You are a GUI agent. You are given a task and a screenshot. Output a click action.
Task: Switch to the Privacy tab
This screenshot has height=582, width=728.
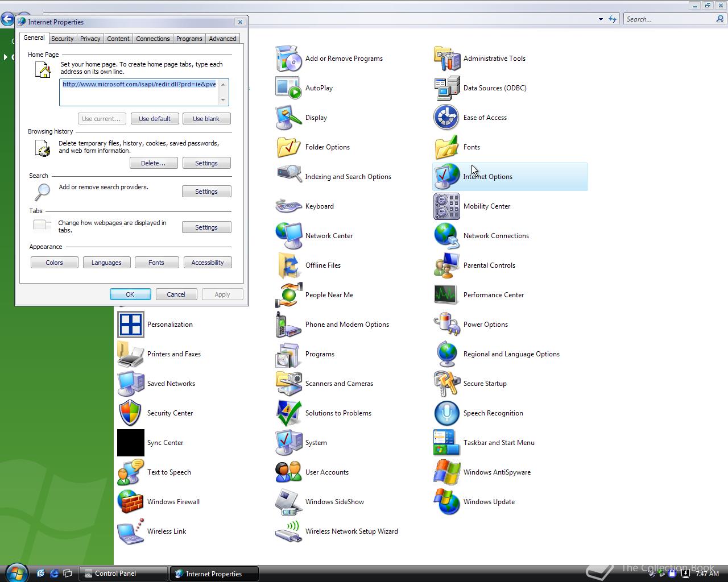(90, 39)
